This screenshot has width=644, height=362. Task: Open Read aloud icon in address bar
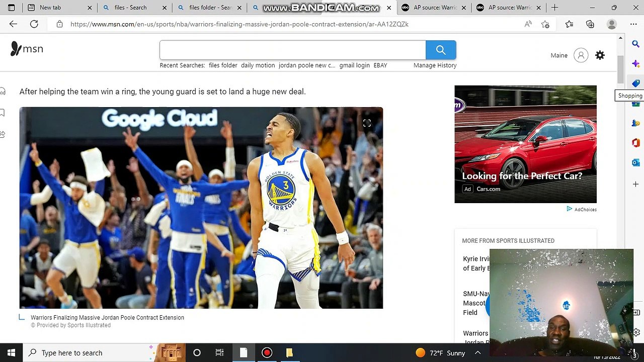click(528, 24)
